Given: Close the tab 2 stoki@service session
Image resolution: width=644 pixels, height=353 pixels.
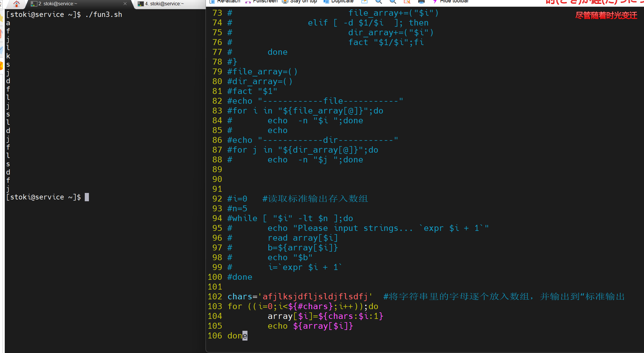Looking at the screenshot, I should tap(125, 4).
